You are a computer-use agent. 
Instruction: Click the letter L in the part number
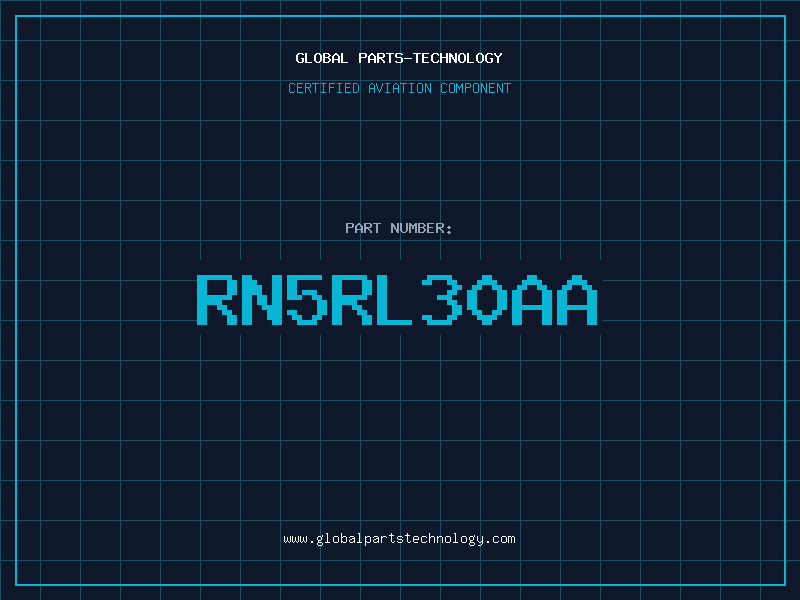[399, 299]
